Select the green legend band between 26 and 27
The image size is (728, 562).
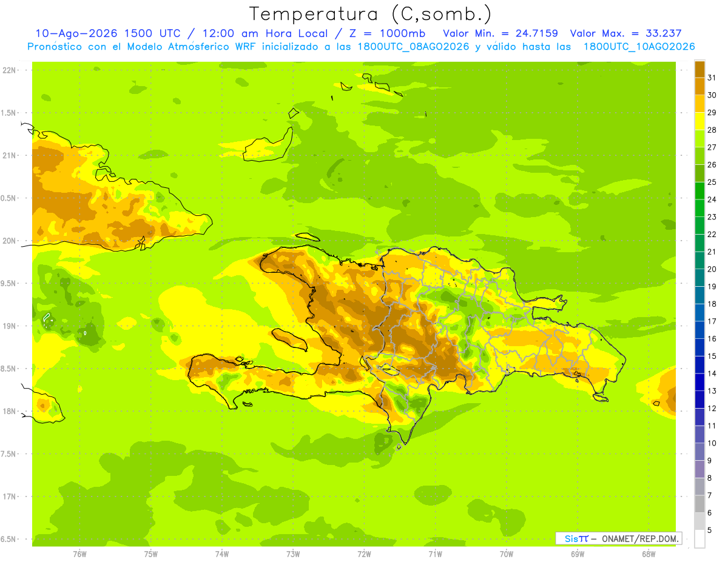tap(699, 156)
